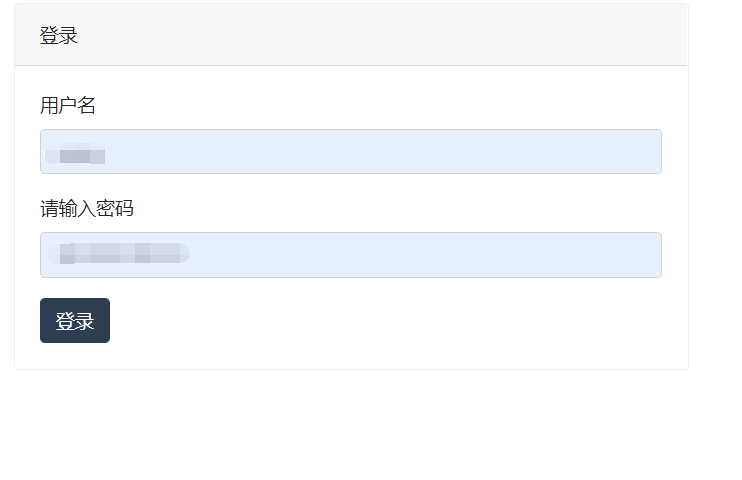The width and height of the screenshot is (742, 480).
Task: Place cursor in middle of the username box
Action: click(x=351, y=151)
